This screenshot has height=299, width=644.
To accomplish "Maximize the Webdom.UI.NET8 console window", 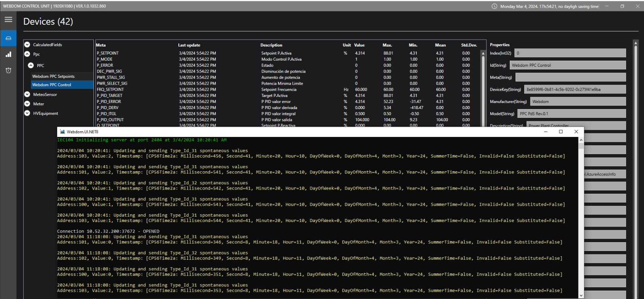I will pyautogui.click(x=560, y=132).
